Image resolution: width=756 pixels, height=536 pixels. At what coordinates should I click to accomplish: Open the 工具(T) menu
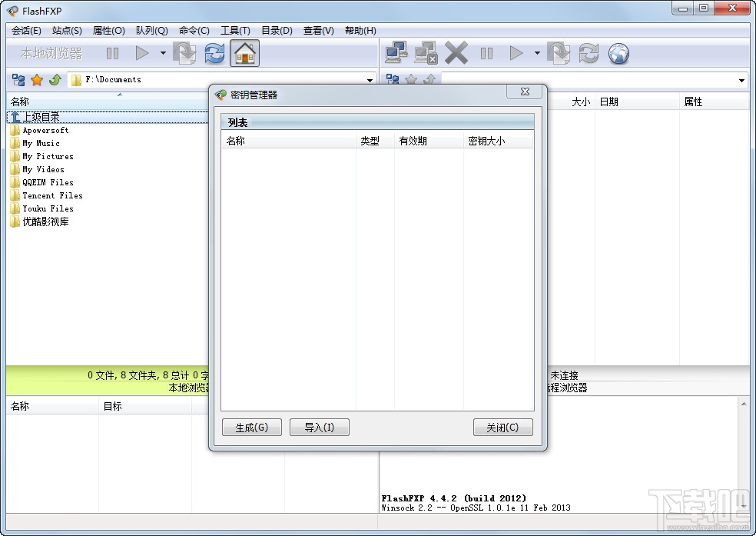point(235,31)
